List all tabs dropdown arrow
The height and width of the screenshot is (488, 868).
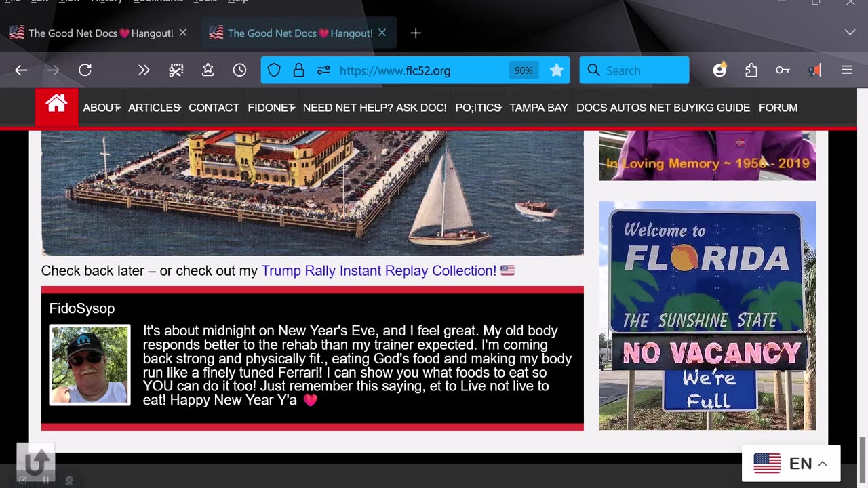850,33
